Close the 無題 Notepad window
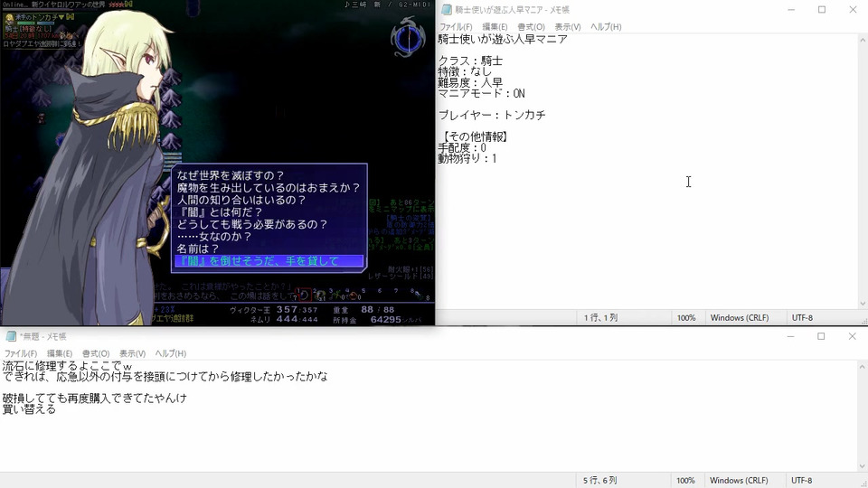This screenshot has width=868, height=488. click(x=852, y=336)
